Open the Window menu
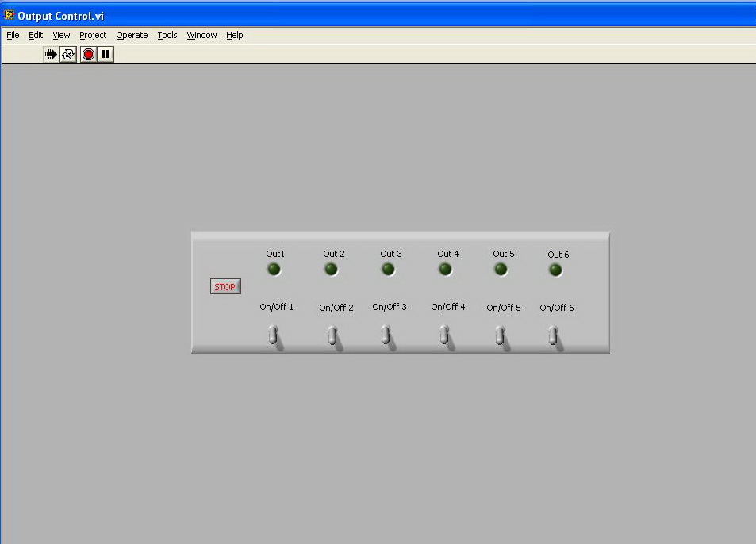This screenshot has width=756, height=544. click(x=201, y=35)
